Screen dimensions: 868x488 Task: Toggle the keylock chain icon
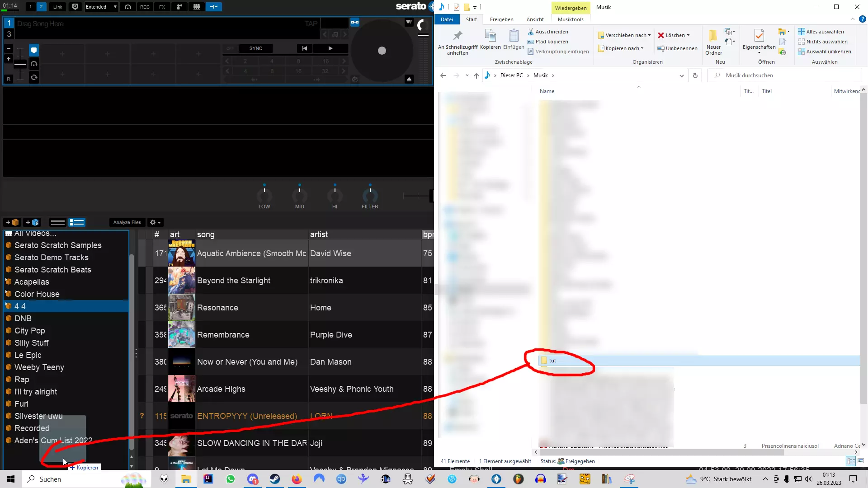(355, 22)
